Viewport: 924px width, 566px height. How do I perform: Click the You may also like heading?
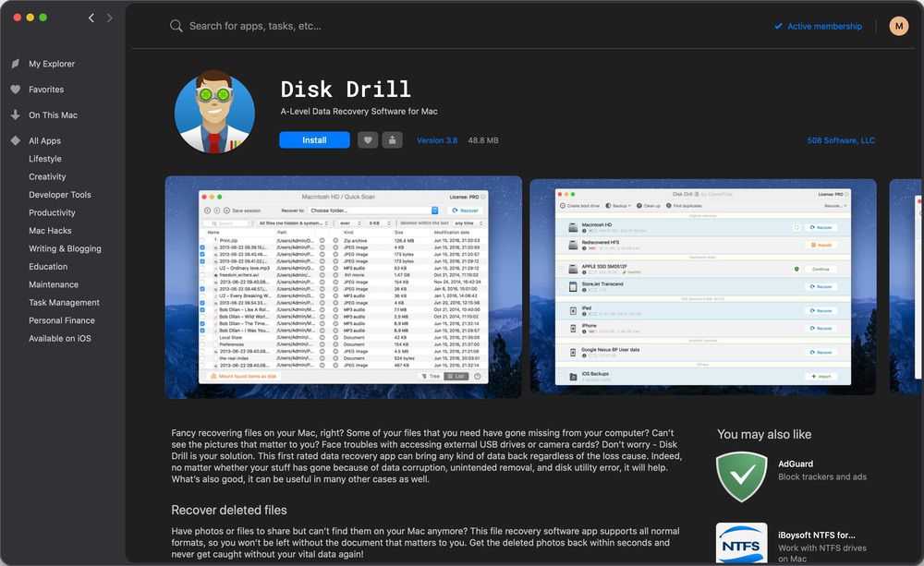pyautogui.click(x=764, y=435)
